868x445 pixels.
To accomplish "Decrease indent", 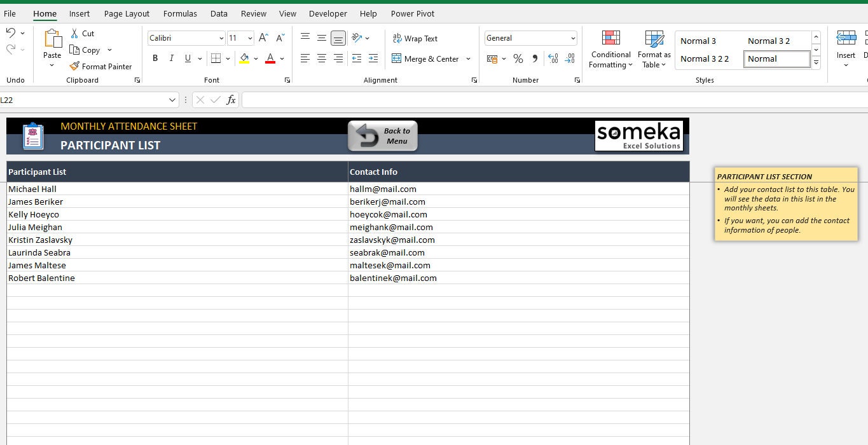I will click(357, 58).
